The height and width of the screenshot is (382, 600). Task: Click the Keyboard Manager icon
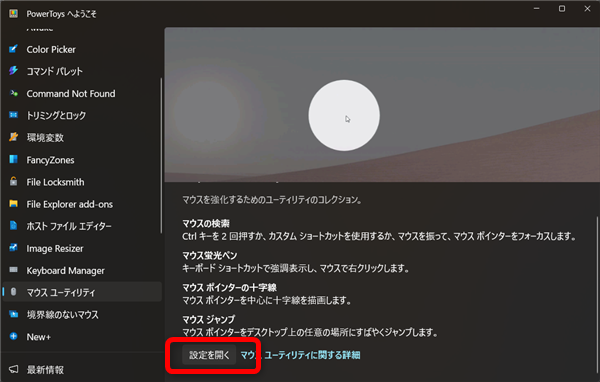13,270
